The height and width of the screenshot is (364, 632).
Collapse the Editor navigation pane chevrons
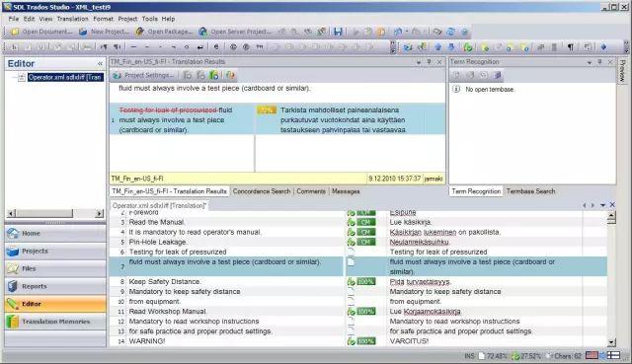(100, 63)
